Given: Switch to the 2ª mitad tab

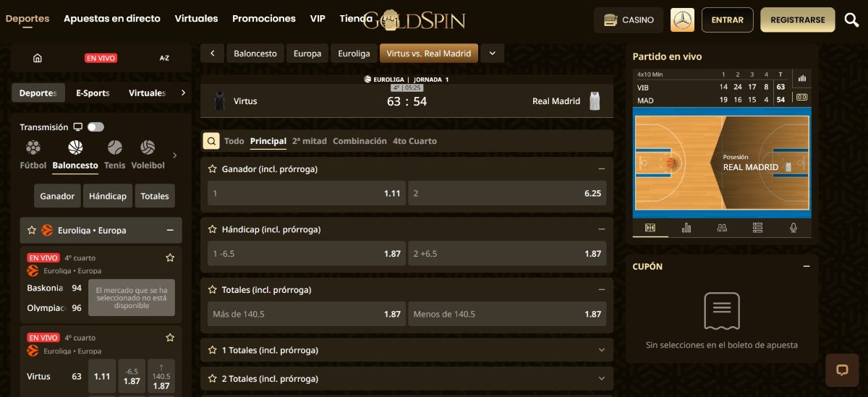Looking at the screenshot, I should coord(309,141).
